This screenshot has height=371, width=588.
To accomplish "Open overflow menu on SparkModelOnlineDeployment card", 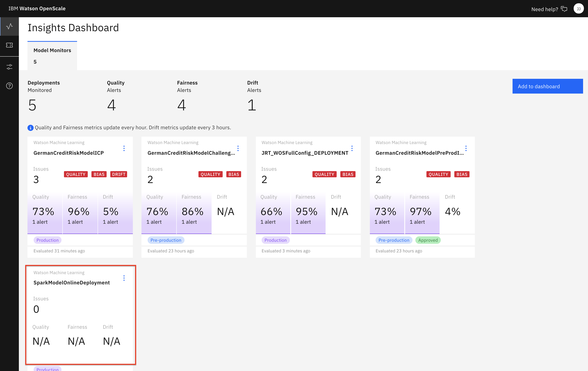I will (124, 278).
